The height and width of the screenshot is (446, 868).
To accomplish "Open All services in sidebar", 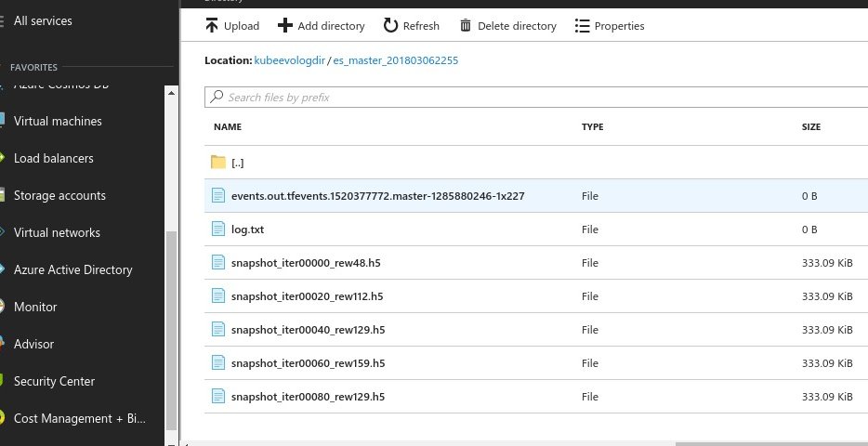I will [43, 21].
